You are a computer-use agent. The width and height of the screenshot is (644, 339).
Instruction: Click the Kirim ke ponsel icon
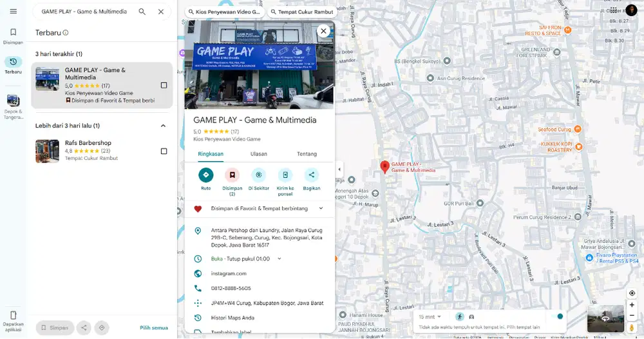285,175
